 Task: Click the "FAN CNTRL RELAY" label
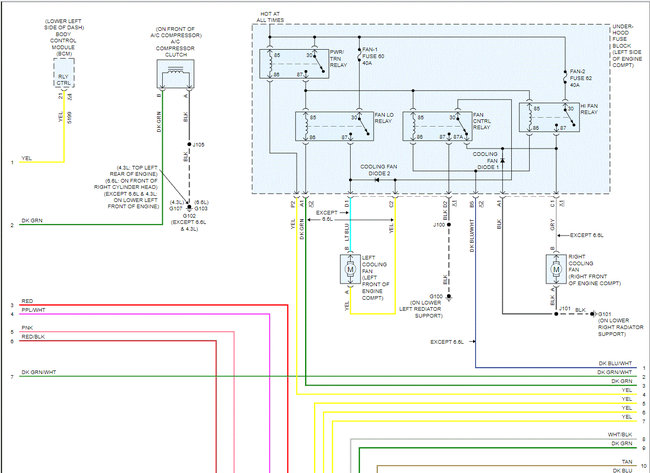click(x=481, y=121)
